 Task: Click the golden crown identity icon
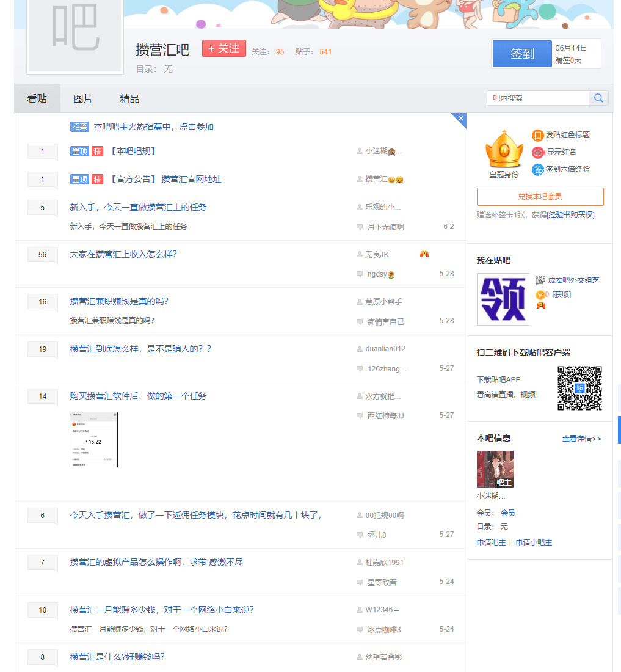point(504,149)
